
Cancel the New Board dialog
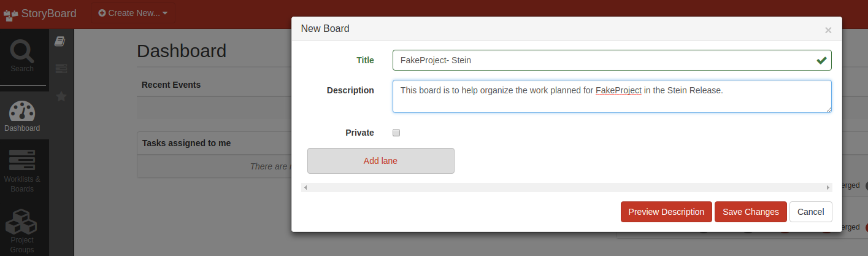pos(810,212)
